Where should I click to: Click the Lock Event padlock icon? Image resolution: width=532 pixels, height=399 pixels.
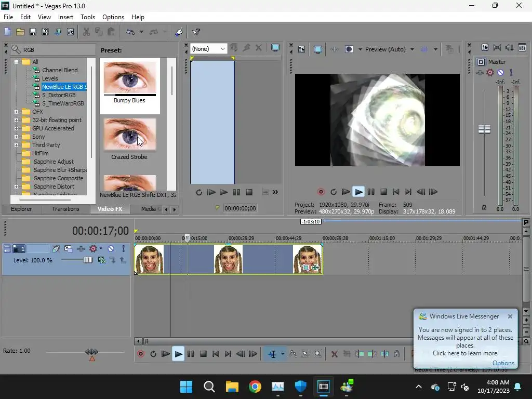click(x=396, y=354)
